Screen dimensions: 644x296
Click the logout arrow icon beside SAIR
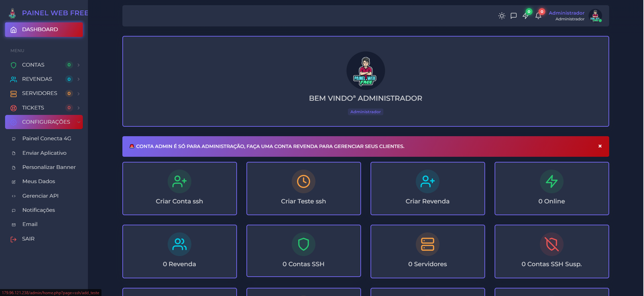tap(14, 239)
